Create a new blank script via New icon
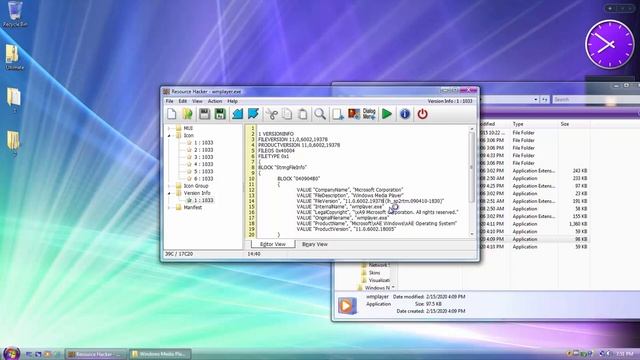The height and width of the screenshot is (360, 640). coord(172,114)
